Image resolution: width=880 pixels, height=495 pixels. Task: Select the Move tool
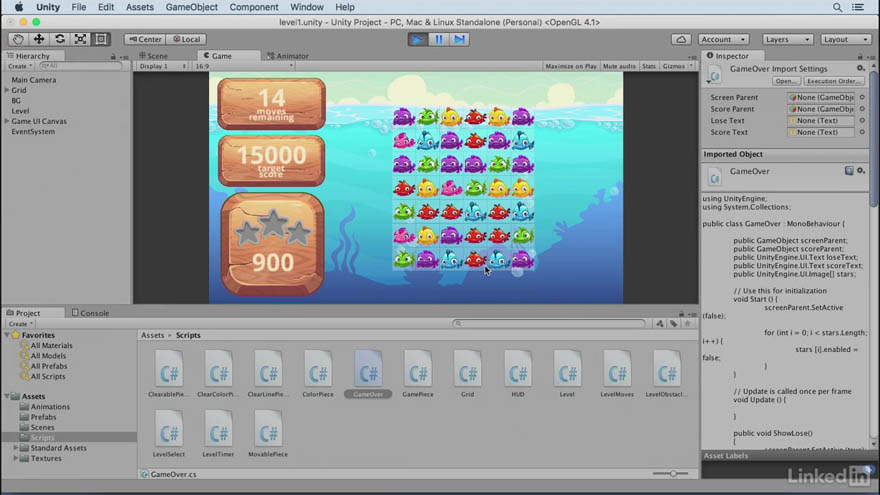click(39, 39)
